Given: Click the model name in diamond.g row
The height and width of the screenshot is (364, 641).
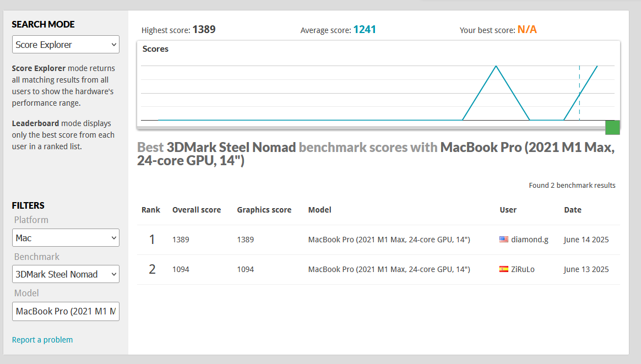Looking at the screenshot, I should coord(389,240).
